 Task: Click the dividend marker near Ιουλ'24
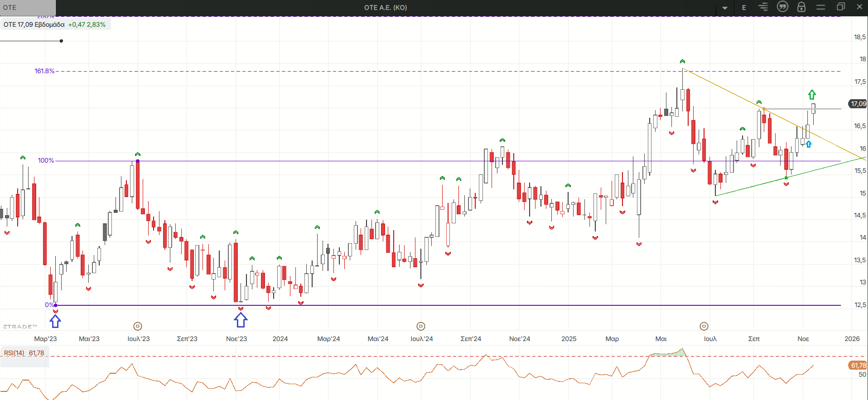coord(420,326)
